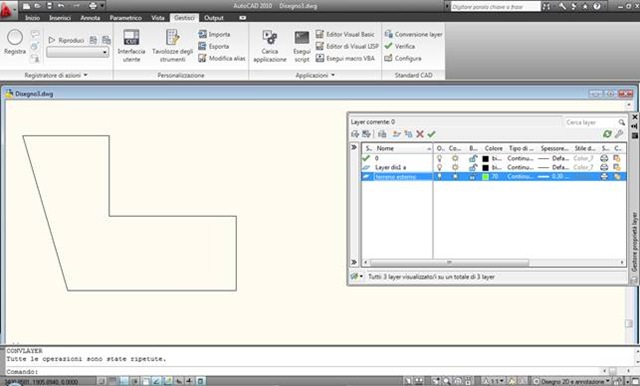The width and height of the screenshot is (640, 386).
Task: Click Set Current green check icon
Action: point(431,134)
